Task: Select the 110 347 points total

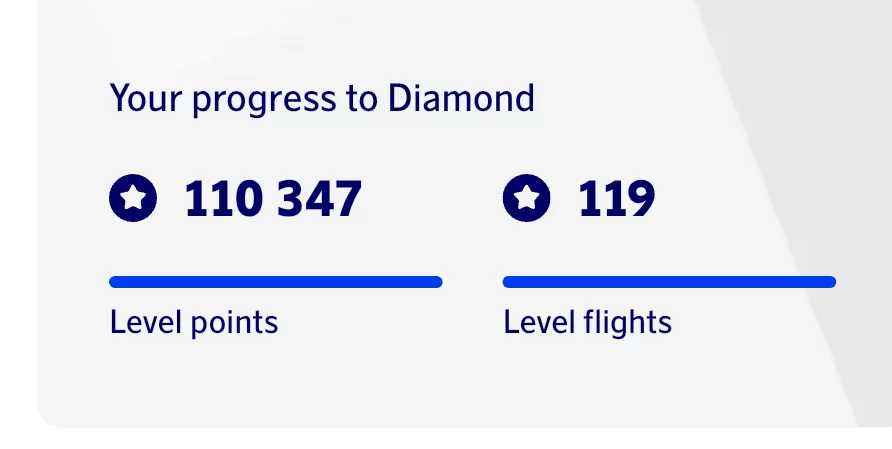Action: click(272, 199)
